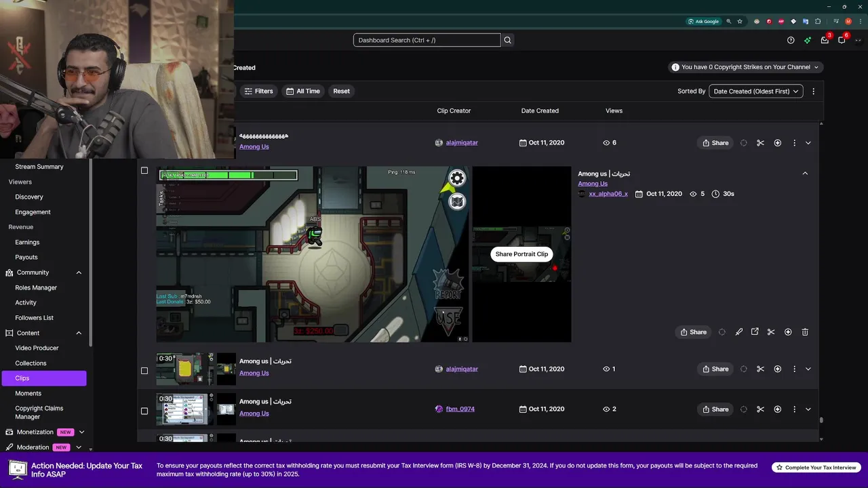Open the three-dot options next to Sorted By
868x488 pixels.
[813, 91]
